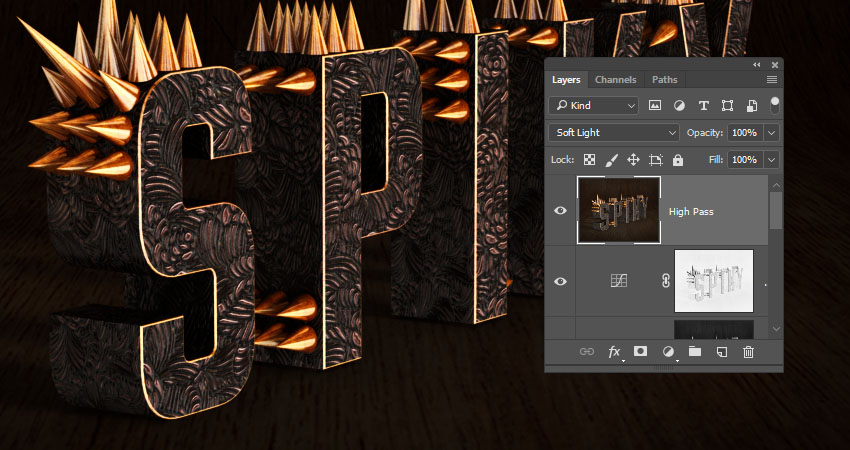Close the Layers panel
This screenshot has height=450, width=850.
tap(775, 65)
